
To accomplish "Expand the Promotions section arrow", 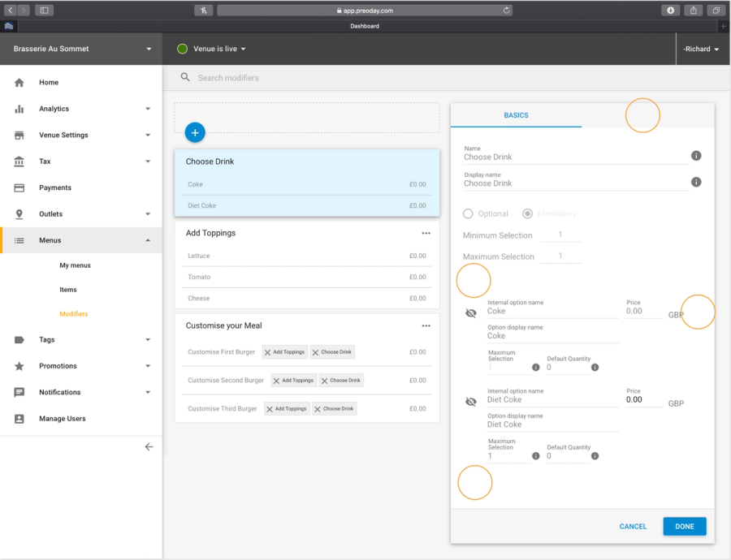I will tap(148, 366).
